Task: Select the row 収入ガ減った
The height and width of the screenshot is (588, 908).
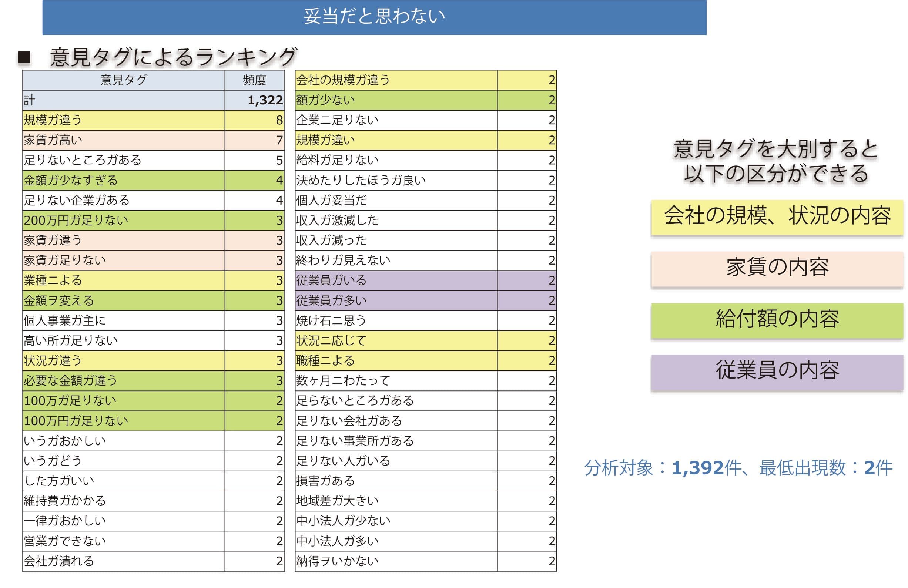Action: pyautogui.click(x=426, y=240)
